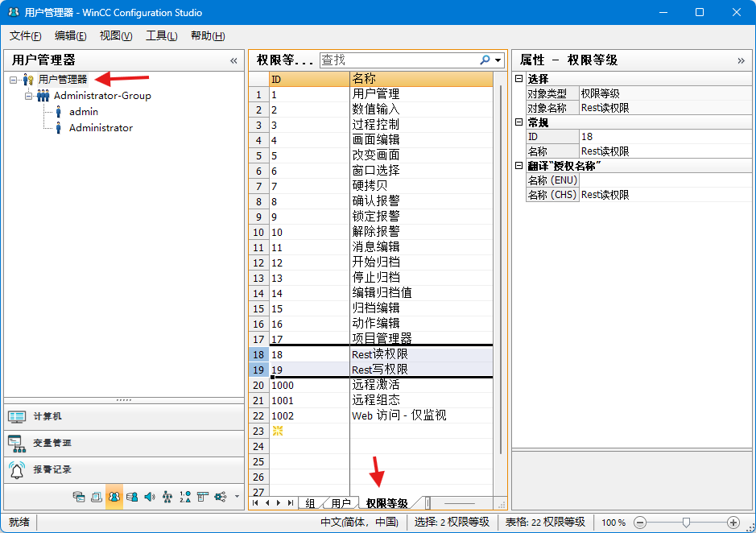
Task: Select the Web 访问 - 仅监视 cell
Action: coord(421,415)
